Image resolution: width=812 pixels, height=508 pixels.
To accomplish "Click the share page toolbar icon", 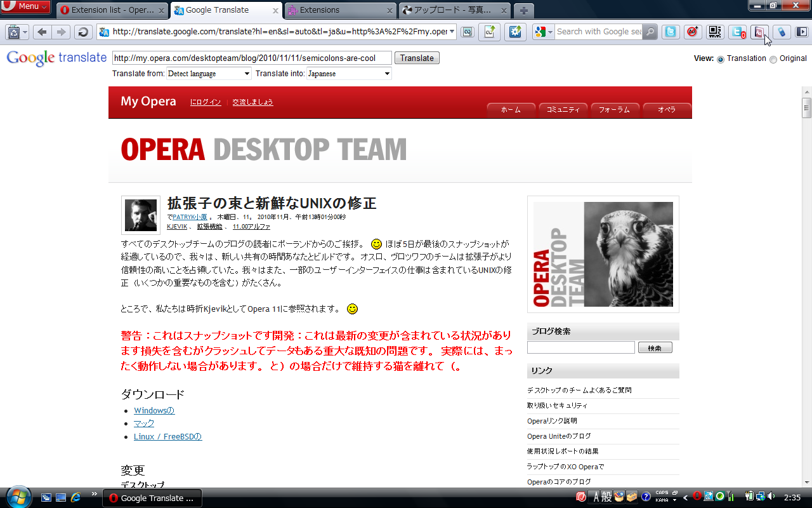I will tap(489, 32).
